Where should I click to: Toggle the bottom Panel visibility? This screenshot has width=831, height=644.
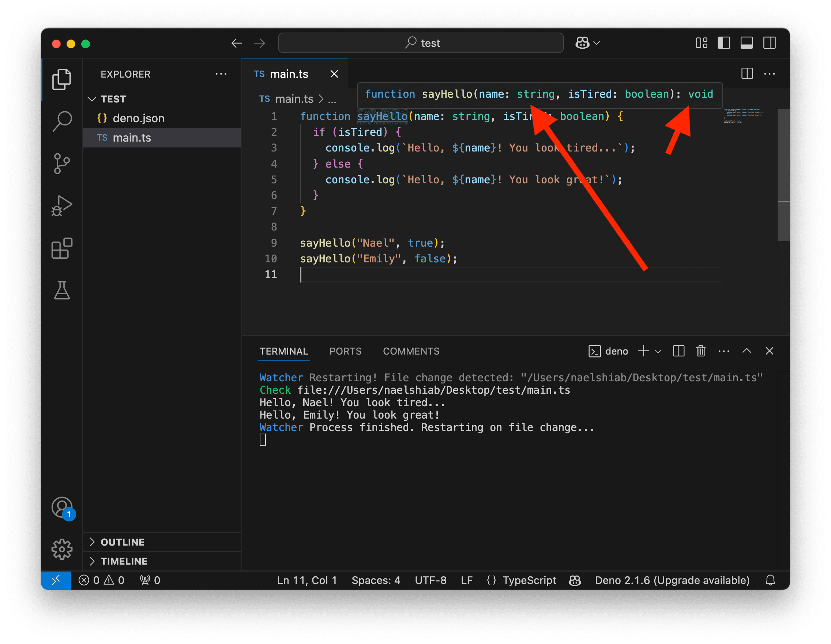tap(747, 43)
